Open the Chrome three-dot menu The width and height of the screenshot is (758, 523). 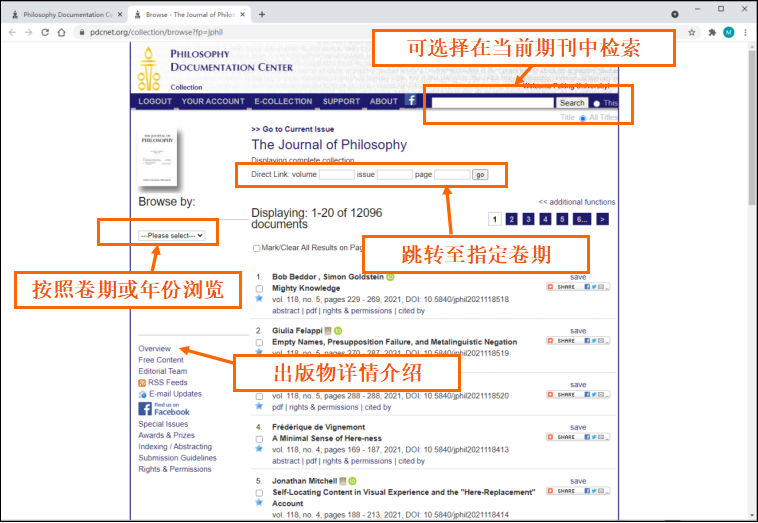745,32
